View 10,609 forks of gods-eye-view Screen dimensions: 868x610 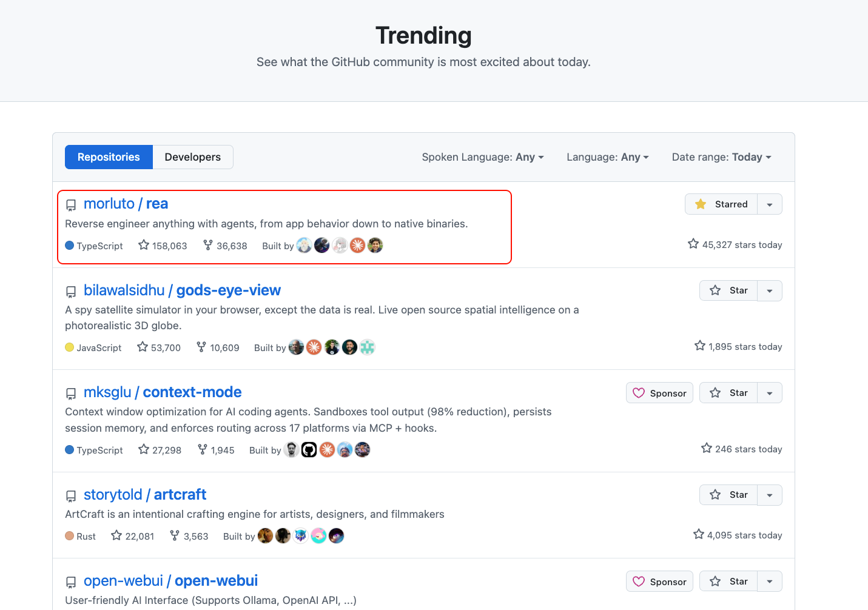coord(218,347)
